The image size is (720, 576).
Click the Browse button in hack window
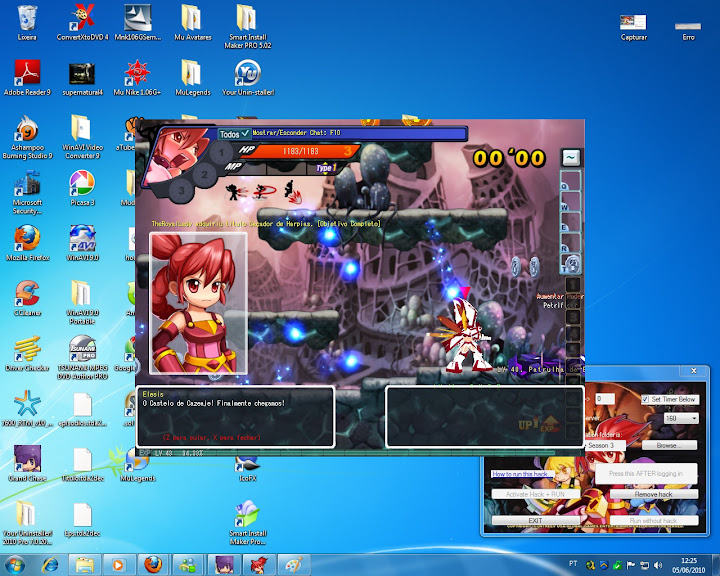click(669, 445)
